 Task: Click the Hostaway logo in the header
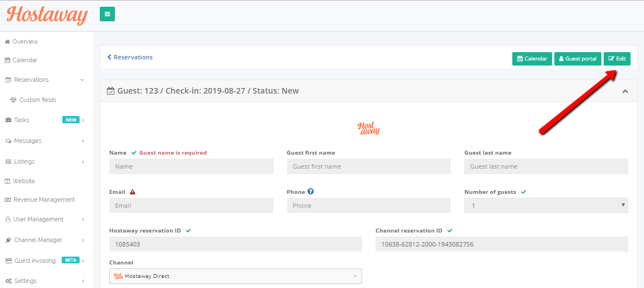[47, 16]
